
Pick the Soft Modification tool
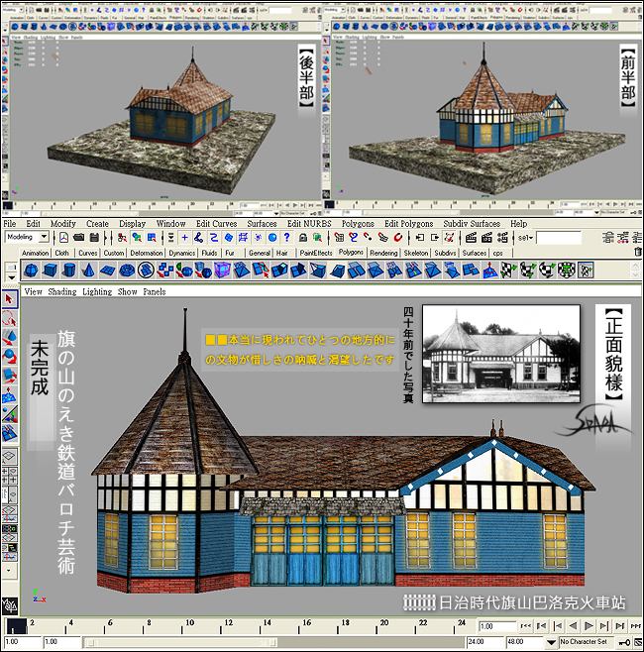click(x=9, y=395)
